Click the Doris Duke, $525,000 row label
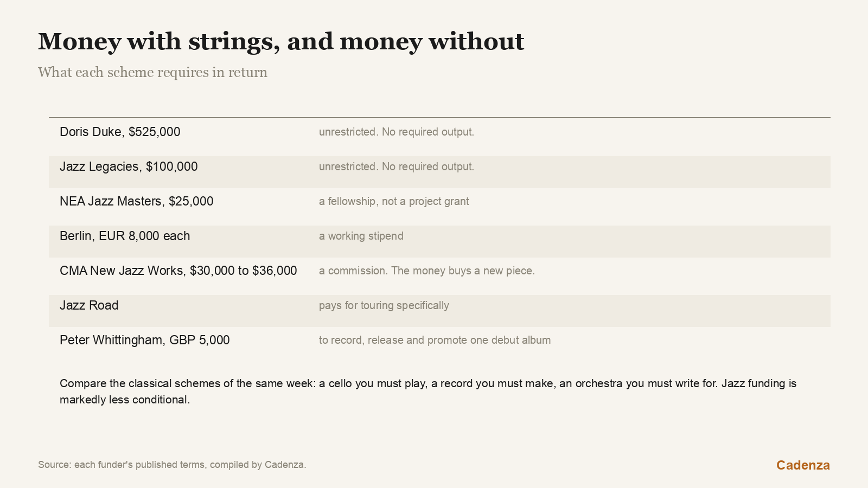868x488 pixels. coord(120,132)
